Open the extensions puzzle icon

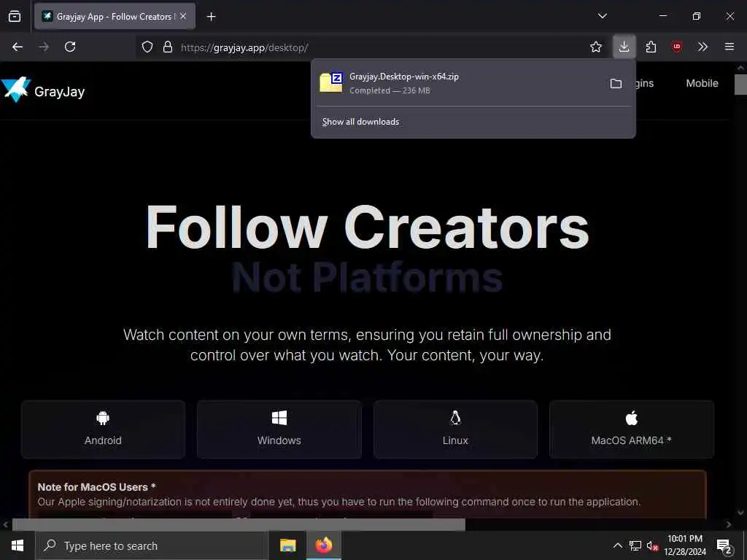tap(651, 47)
